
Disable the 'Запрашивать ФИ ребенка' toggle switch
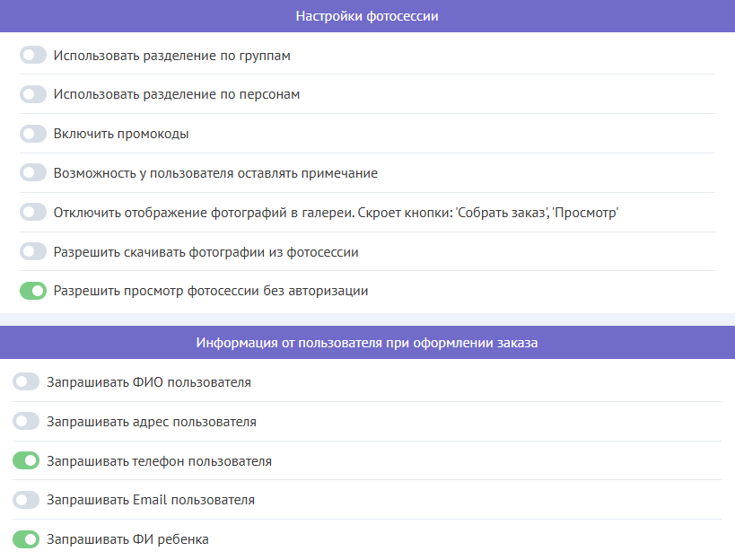[x=26, y=539]
